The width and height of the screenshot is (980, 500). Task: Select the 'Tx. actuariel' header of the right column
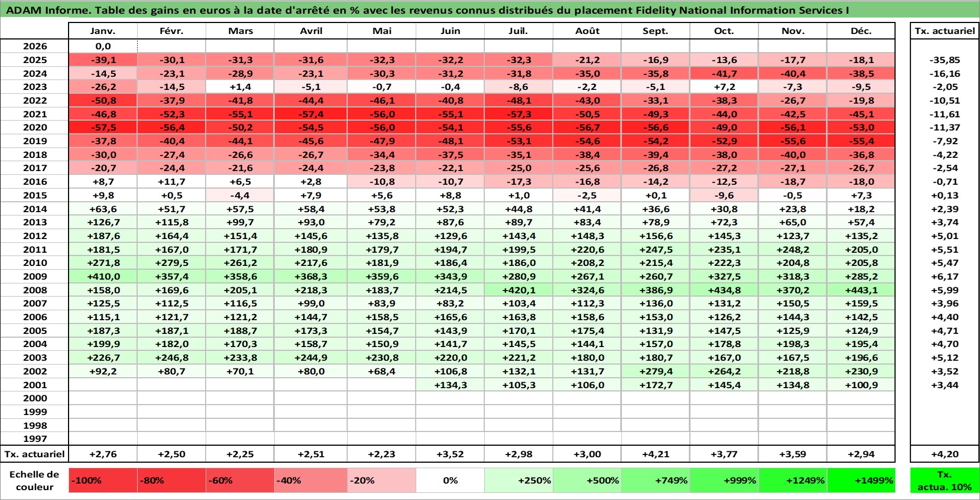(x=944, y=31)
